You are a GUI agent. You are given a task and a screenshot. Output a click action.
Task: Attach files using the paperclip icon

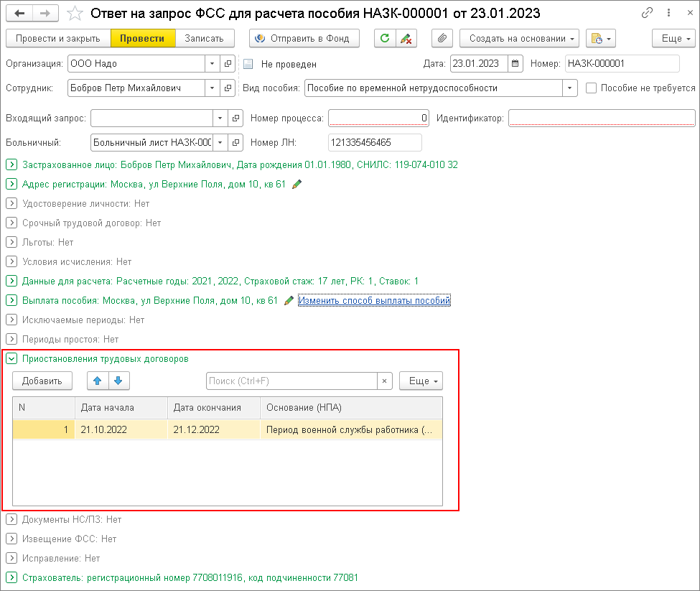point(442,38)
